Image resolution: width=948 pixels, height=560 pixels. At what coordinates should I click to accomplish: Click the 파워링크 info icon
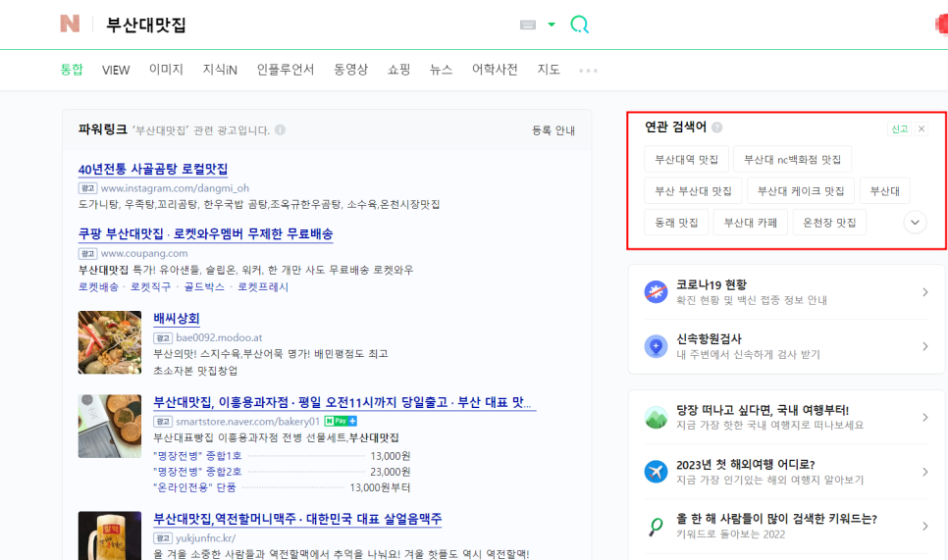[280, 129]
